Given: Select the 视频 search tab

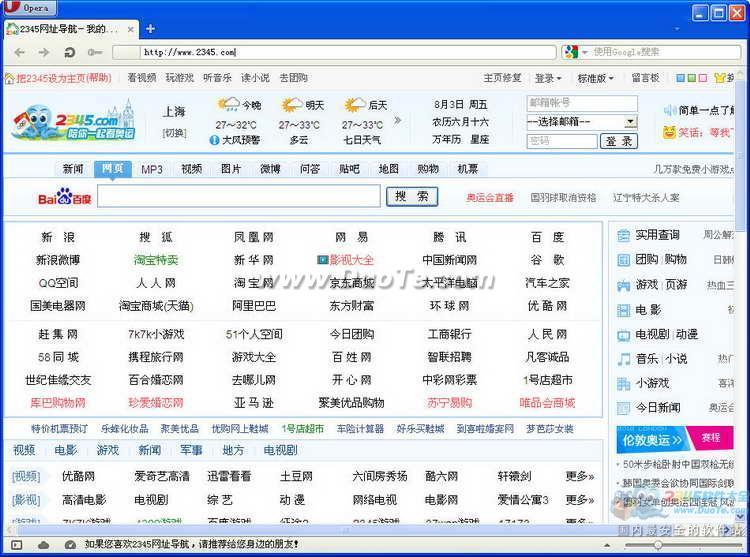Looking at the screenshot, I should pyautogui.click(x=191, y=169).
